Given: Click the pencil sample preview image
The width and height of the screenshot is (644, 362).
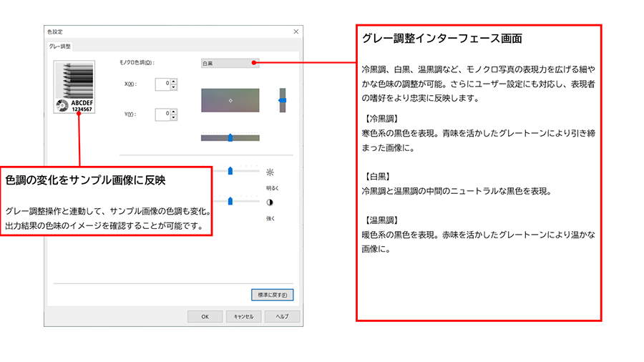Looking at the screenshot, I should tap(74, 88).
